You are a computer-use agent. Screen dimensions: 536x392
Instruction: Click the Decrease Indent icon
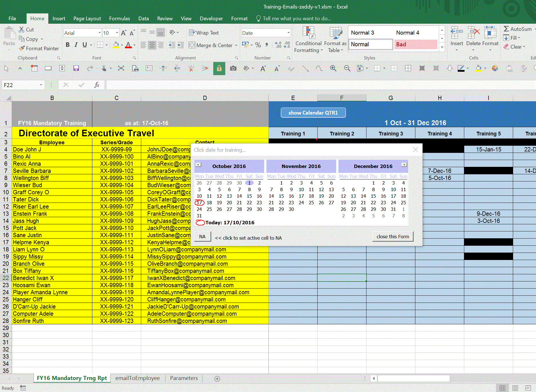pos(172,45)
